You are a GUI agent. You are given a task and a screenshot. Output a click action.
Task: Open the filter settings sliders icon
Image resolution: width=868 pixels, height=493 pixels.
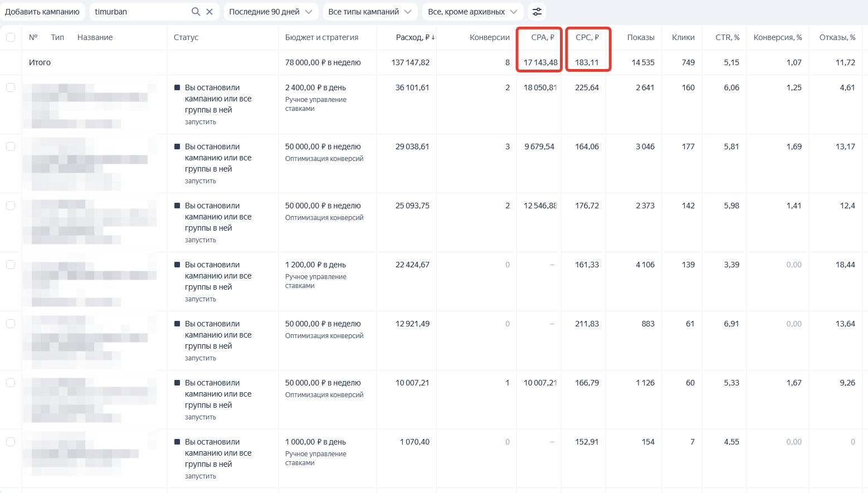[537, 12]
